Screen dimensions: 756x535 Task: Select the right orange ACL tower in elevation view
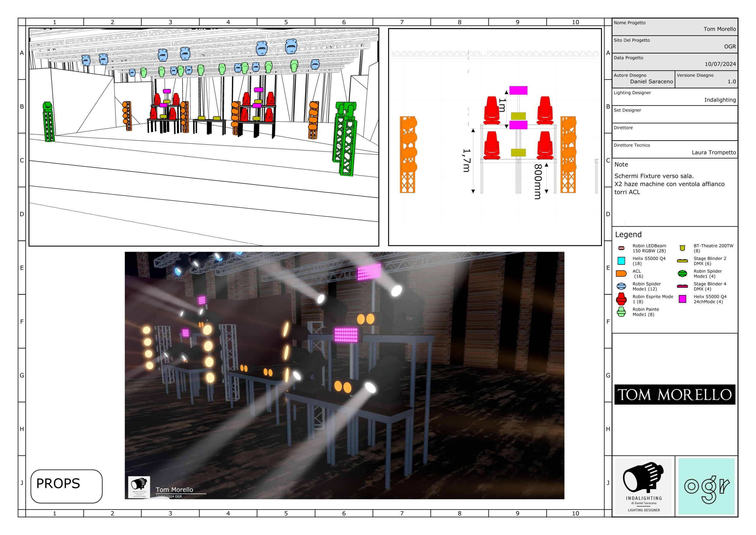[x=568, y=154]
